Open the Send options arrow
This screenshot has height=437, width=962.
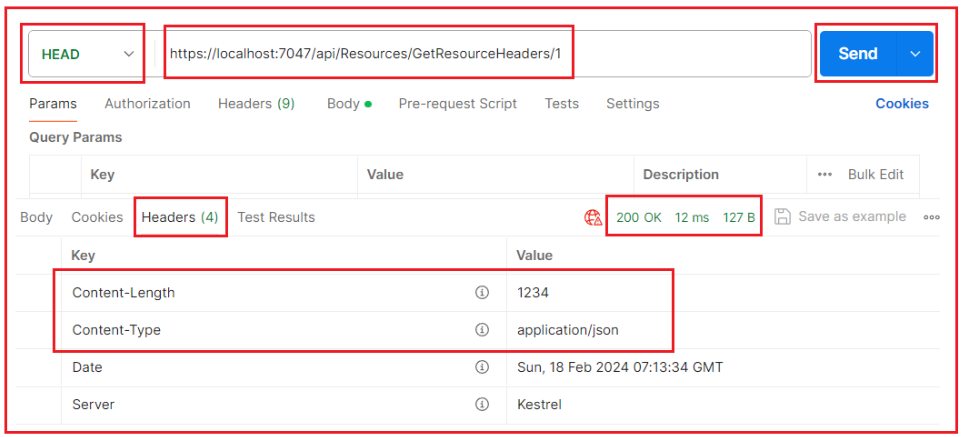915,54
